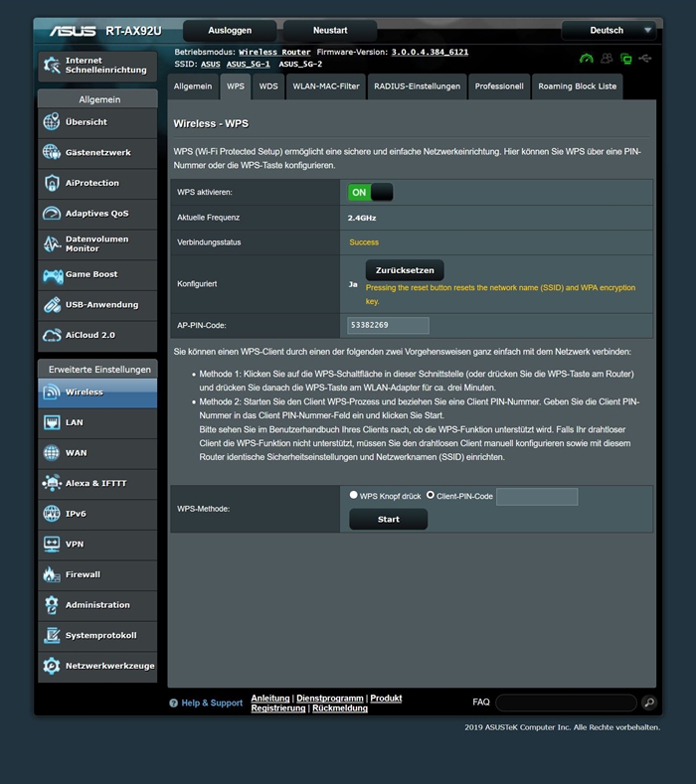Open the RADIUS-Einstellungen tab
Screen dimensions: 696x784
[417, 86]
